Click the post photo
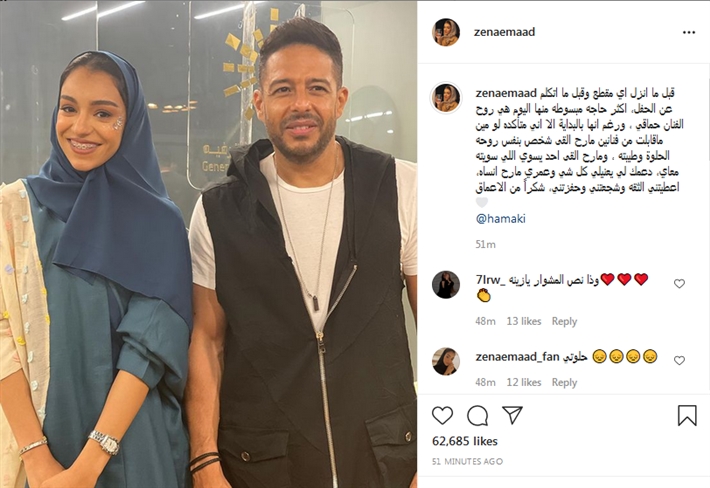Viewport: 710px width, 488px height. click(208, 244)
